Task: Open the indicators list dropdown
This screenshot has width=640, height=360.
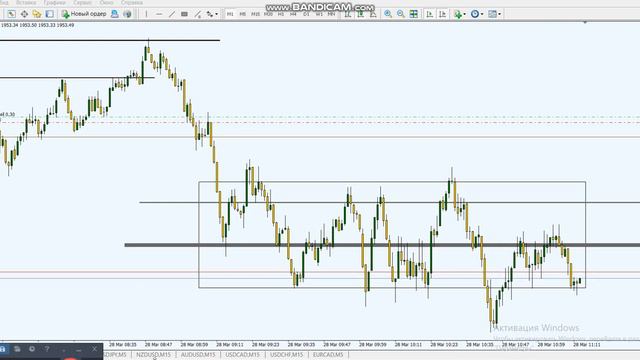Action: tap(460, 14)
